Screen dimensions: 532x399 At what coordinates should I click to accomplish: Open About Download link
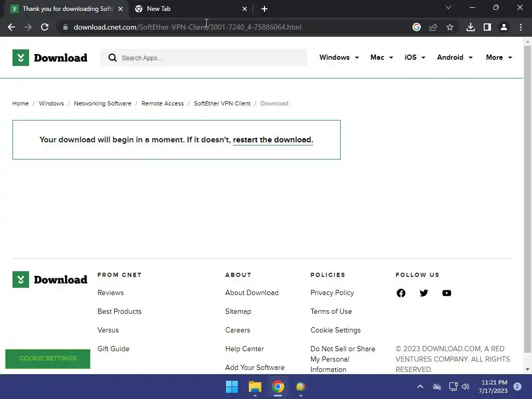(x=252, y=292)
